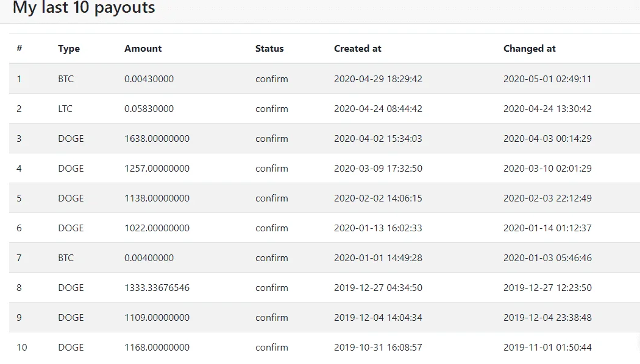This screenshot has width=640, height=364.
Task: Click row number 5
Action: pos(19,198)
